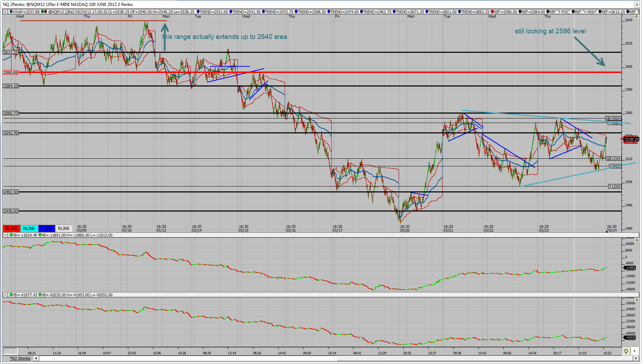Toggle auto-scale "A" on the price pane

(636, 16)
